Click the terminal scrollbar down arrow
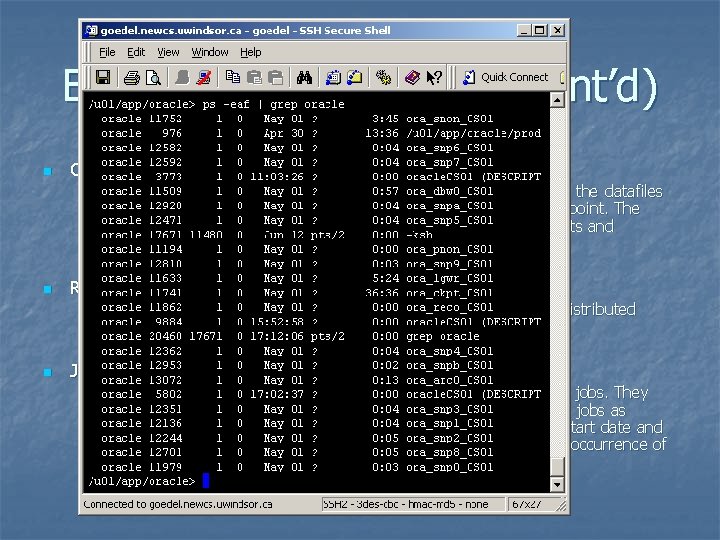The image size is (720, 540). pos(557,484)
